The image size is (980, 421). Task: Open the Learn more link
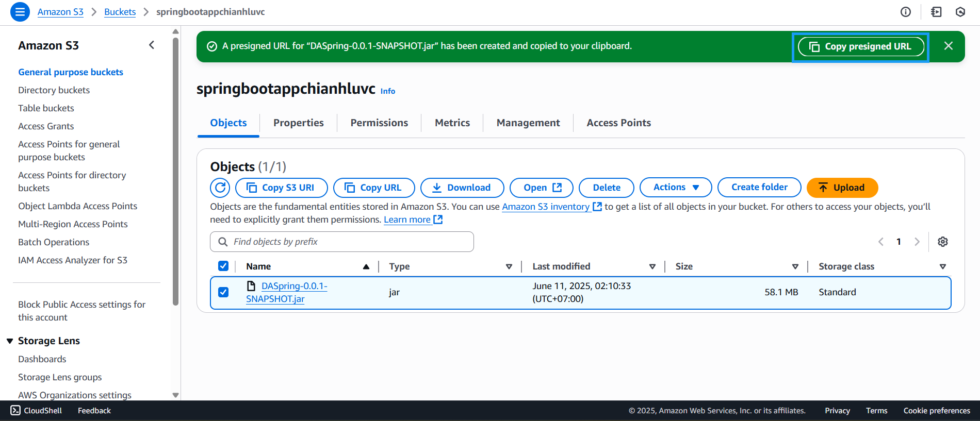(x=413, y=220)
